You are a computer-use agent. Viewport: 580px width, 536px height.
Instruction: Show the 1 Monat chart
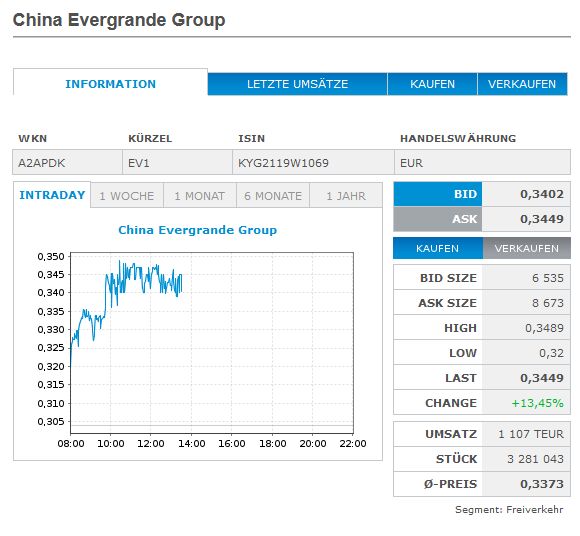click(200, 196)
